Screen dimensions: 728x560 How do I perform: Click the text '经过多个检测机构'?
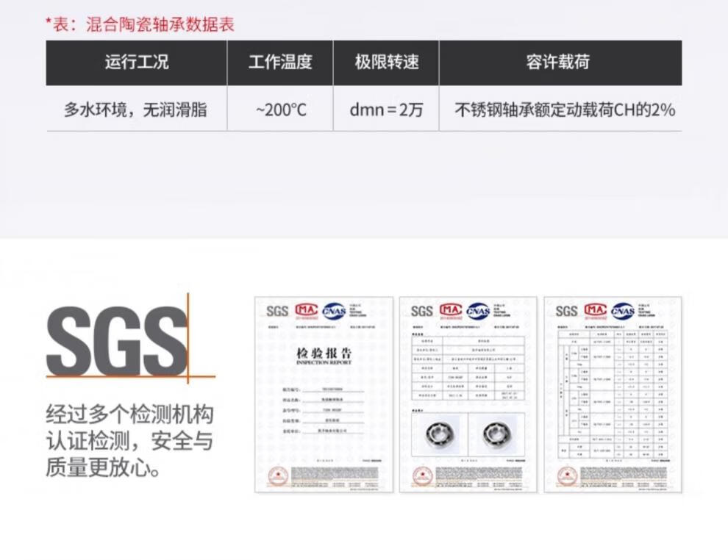(x=129, y=414)
